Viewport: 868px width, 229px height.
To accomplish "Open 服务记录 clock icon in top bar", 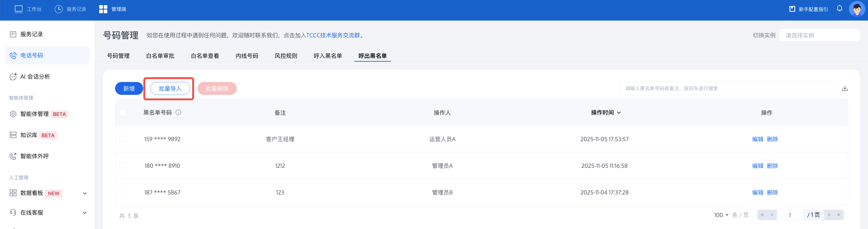I will pyautogui.click(x=59, y=9).
